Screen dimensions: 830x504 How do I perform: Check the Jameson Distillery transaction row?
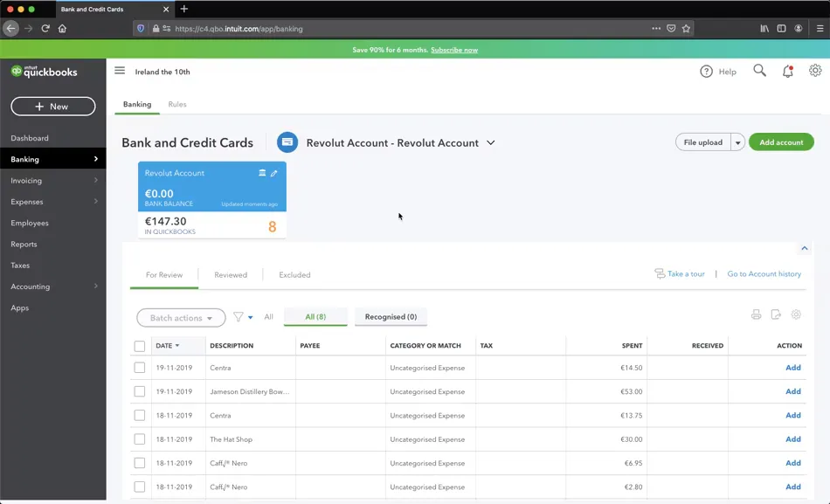point(140,391)
